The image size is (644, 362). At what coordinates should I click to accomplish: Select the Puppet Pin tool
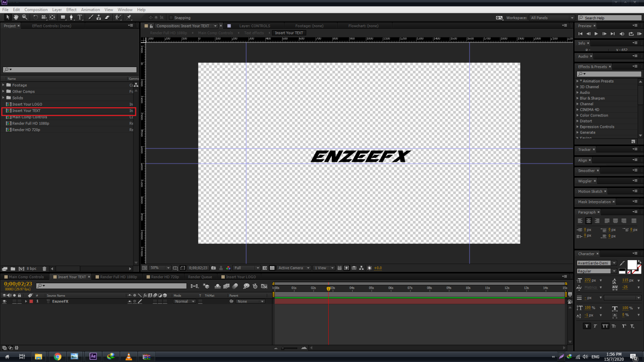[129, 17]
